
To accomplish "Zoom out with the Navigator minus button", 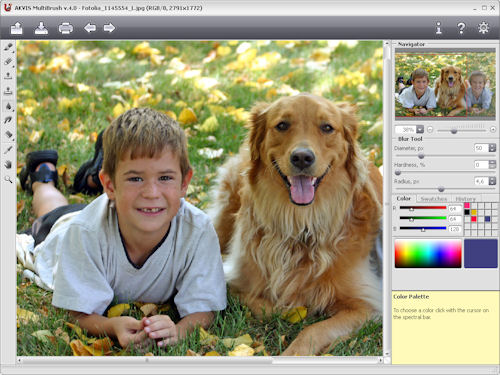I will [430, 129].
